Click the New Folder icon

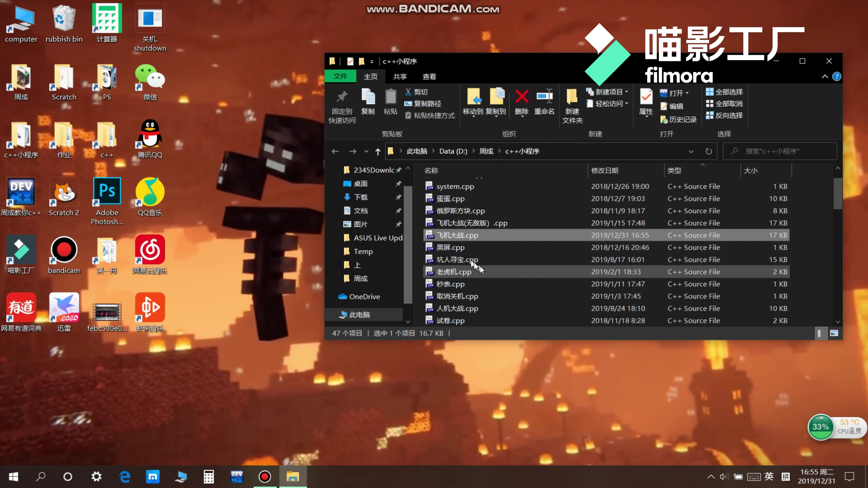572,97
